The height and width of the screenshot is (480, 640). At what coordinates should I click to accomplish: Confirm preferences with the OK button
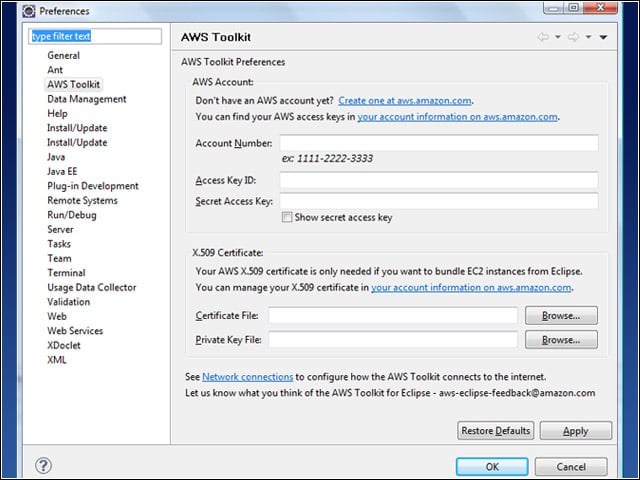pos(492,467)
